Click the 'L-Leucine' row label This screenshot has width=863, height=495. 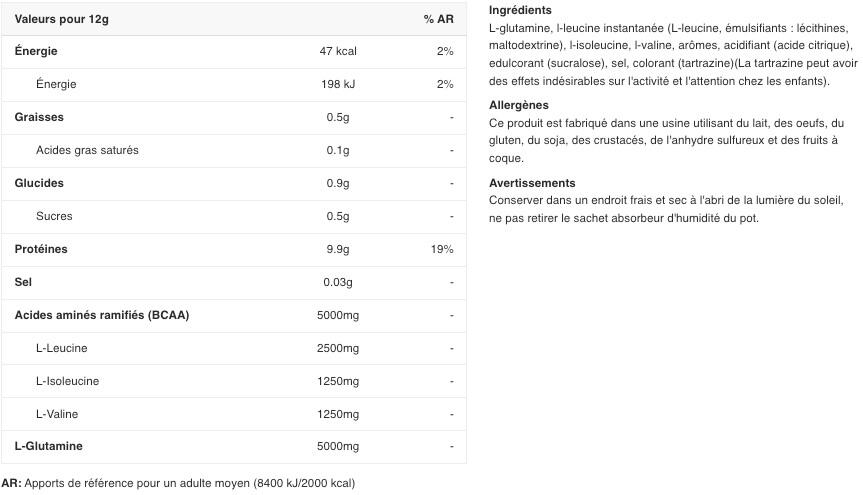click(61, 348)
